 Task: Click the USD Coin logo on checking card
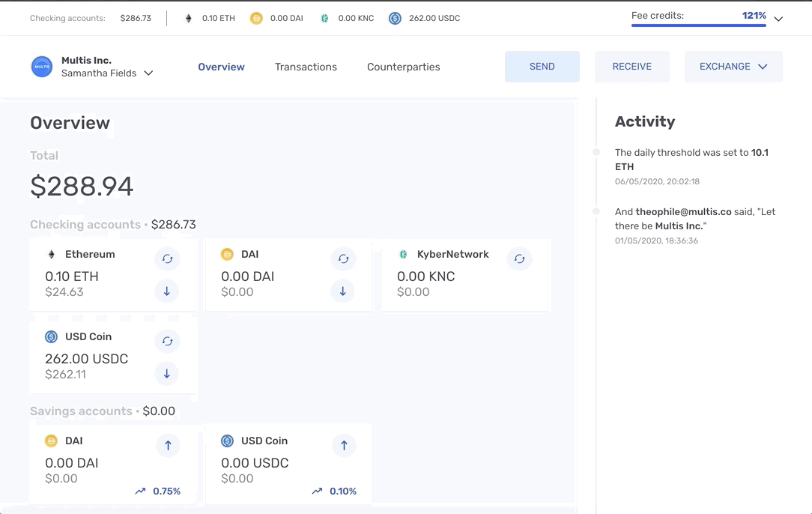point(51,336)
